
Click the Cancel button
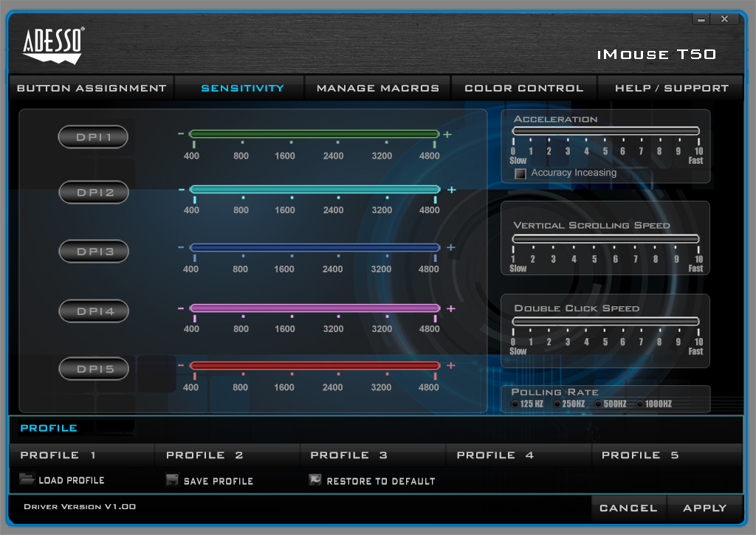tap(628, 508)
